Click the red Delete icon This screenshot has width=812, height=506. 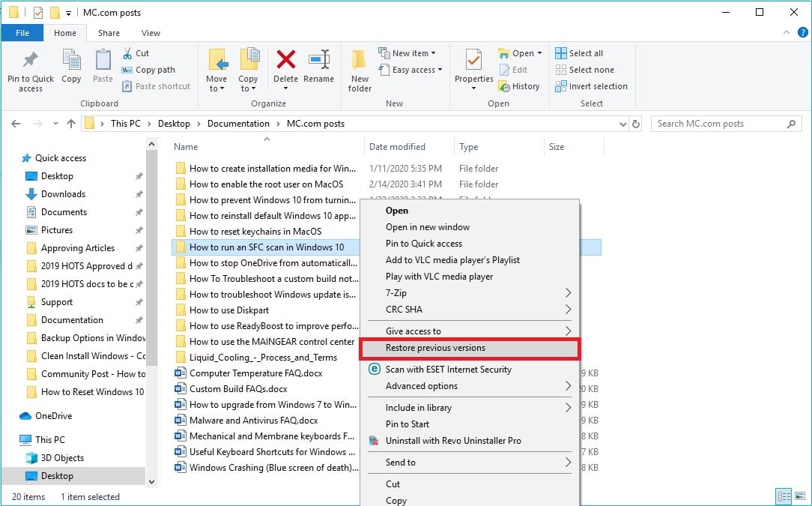click(285, 60)
